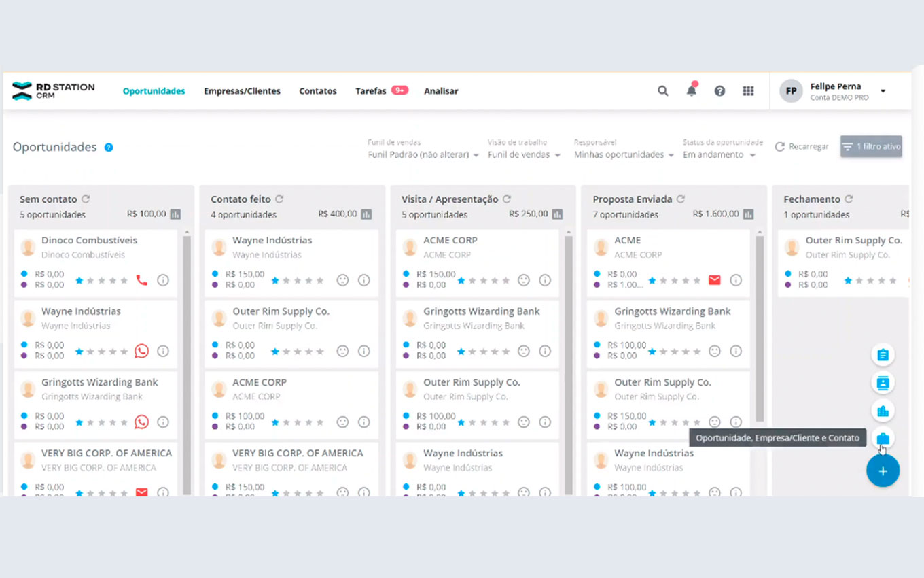Set star rating on the ACME card in Proposta Enviada
Image resolution: width=924 pixels, height=578 pixels.
pyautogui.click(x=675, y=280)
